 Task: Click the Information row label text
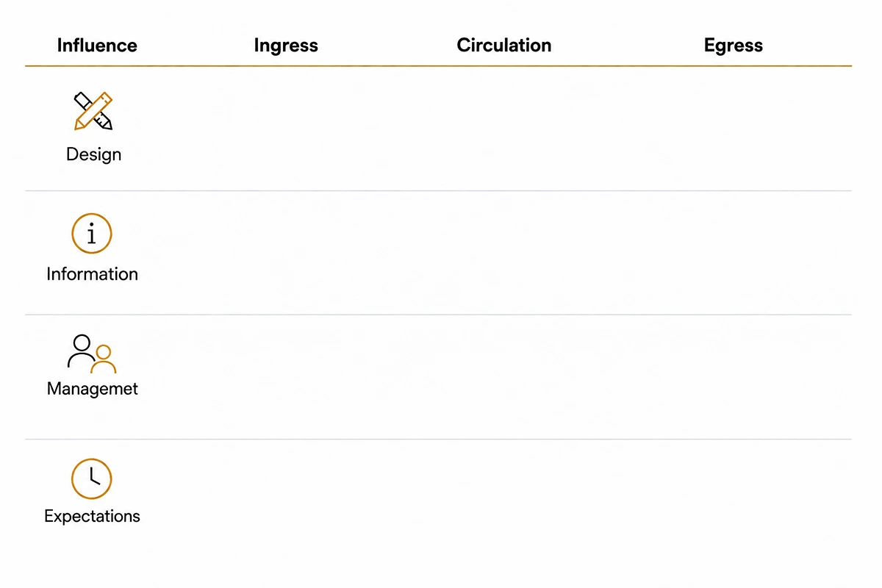tap(92, 274)
